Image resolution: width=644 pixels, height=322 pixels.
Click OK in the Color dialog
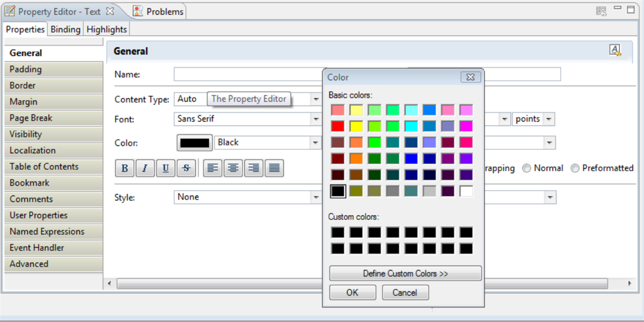[352, 292]
